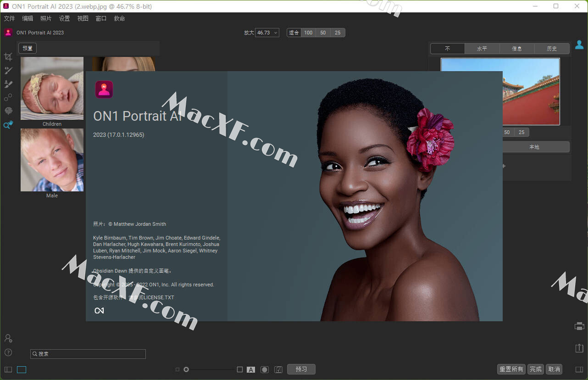Open the 设置 menu
588x380 pixels.
coord(64,18)
